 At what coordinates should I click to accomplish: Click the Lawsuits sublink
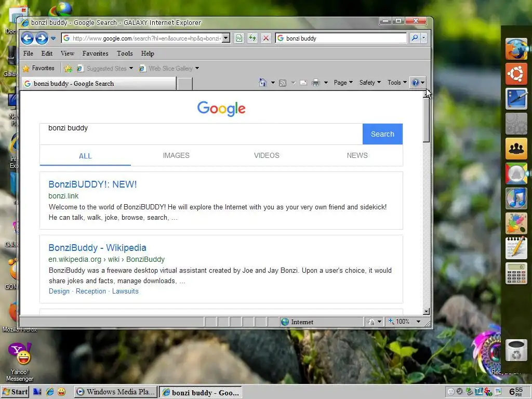tap(125, 291)
